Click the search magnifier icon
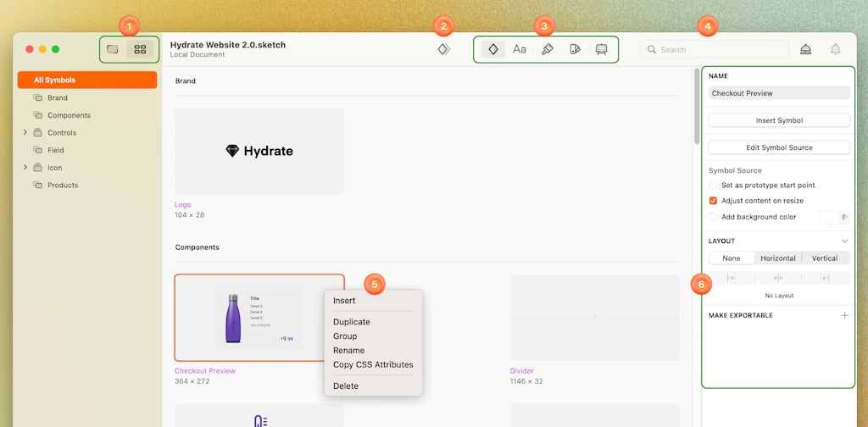This screenshot has height=427, width=868. point(652,49)
